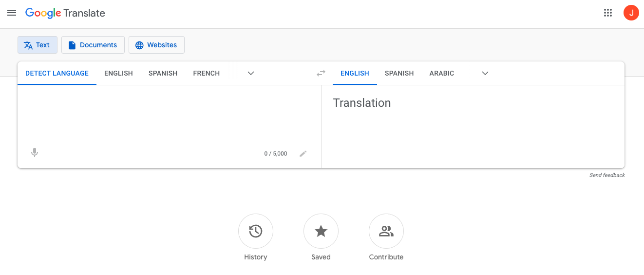Swap source and target languages

point(321,73)
